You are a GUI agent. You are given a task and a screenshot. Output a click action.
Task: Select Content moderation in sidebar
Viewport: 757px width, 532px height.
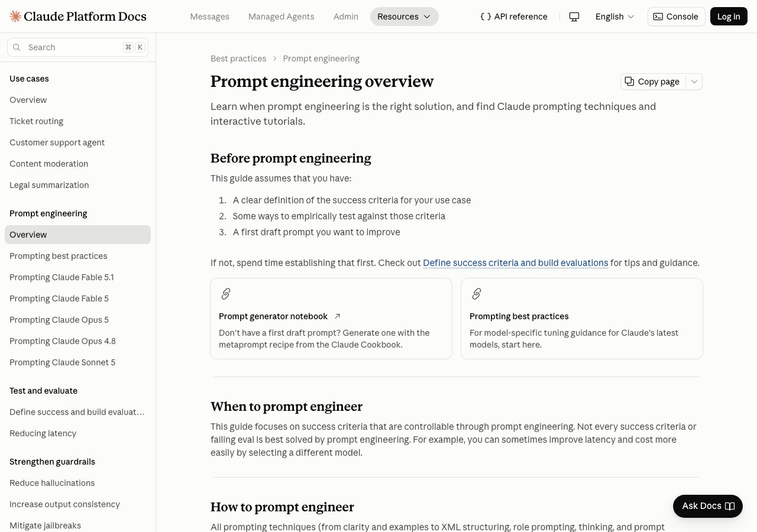coord(77,164)
